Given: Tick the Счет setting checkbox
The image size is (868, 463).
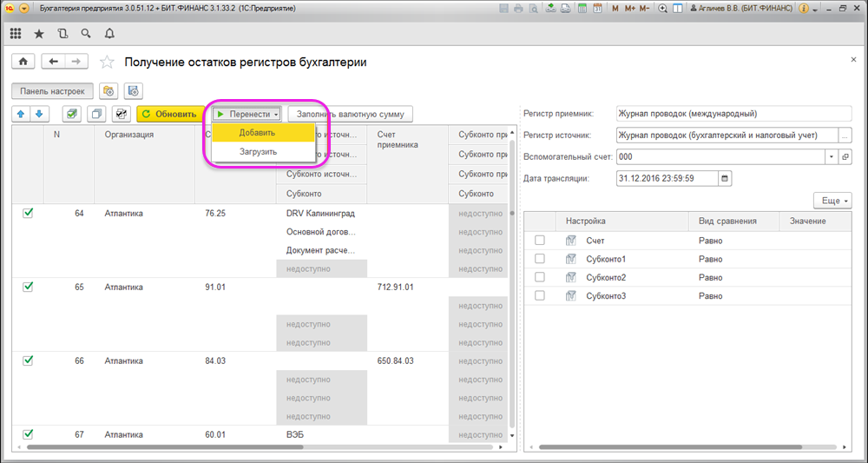Looking at the screenshot, I should pyautogui.click(x=540, y=241).
